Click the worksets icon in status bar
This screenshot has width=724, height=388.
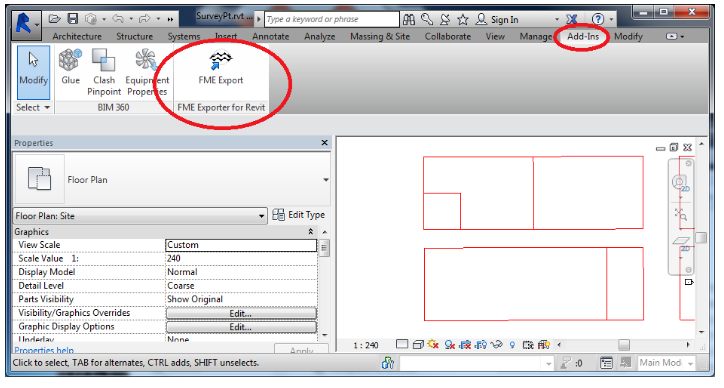[x=388, y=363]
